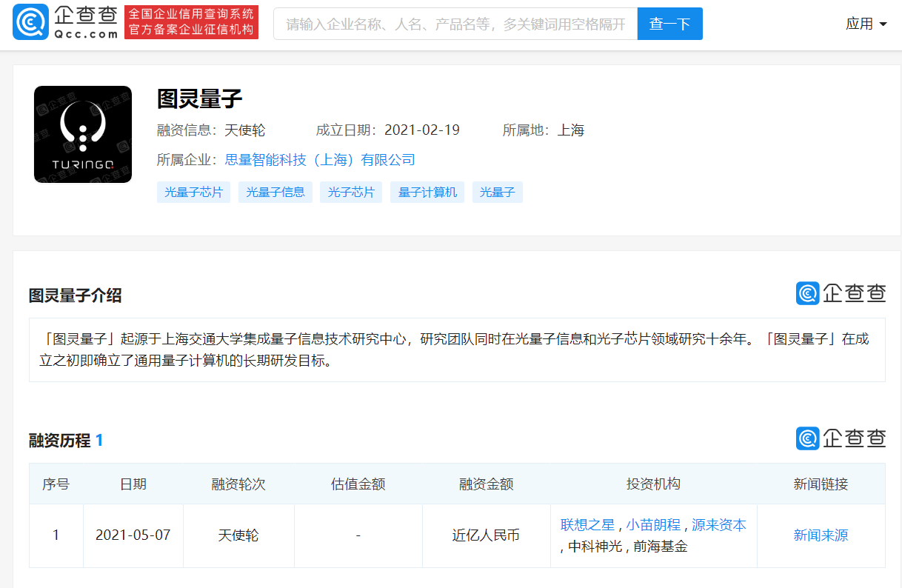Select the 光量子芯片 tag
902x588 pixels.
(194, 193)
